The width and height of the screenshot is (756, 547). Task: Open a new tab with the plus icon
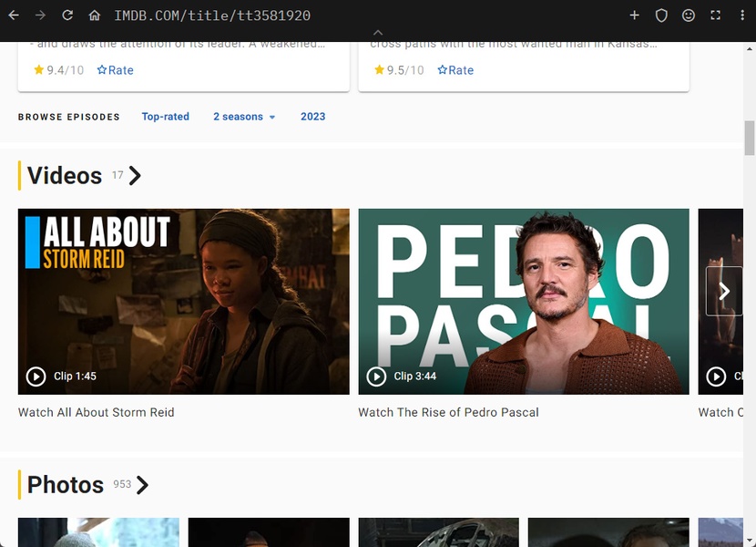[x=635, y=15]
